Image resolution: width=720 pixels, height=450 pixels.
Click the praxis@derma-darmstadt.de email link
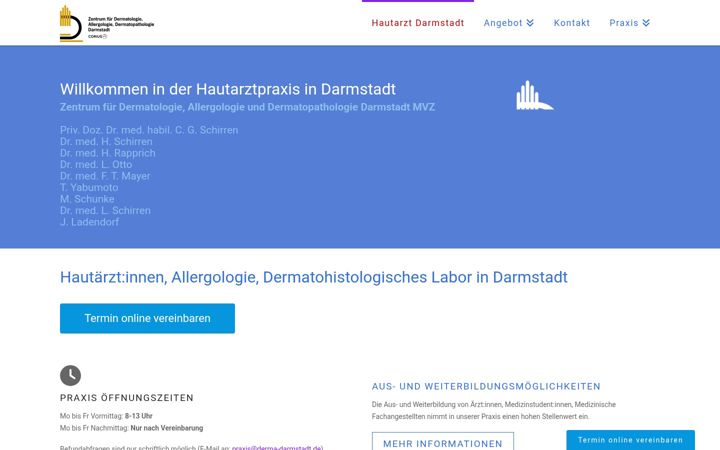pyautogui.click(x=277, y=447)
